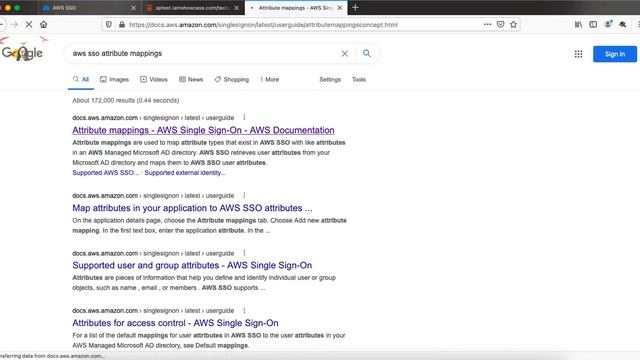
Task: Click the forward navigation arrow
Action: point(15,24)
